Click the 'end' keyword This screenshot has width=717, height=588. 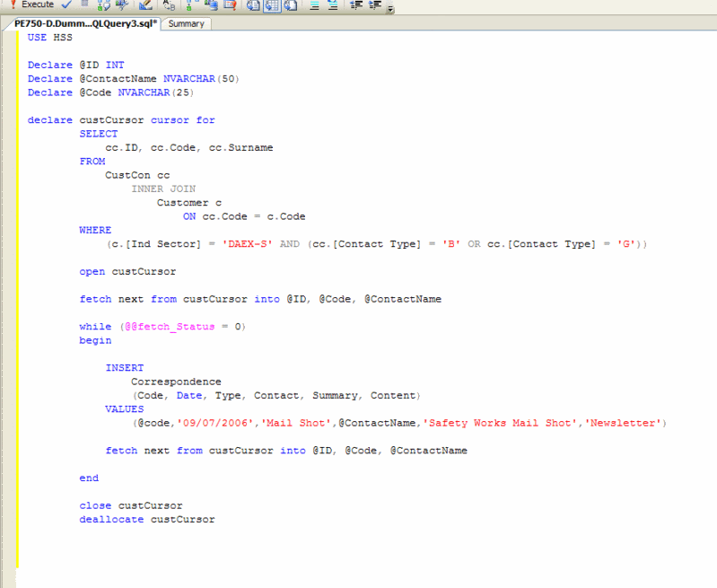(x=89, y=478)
